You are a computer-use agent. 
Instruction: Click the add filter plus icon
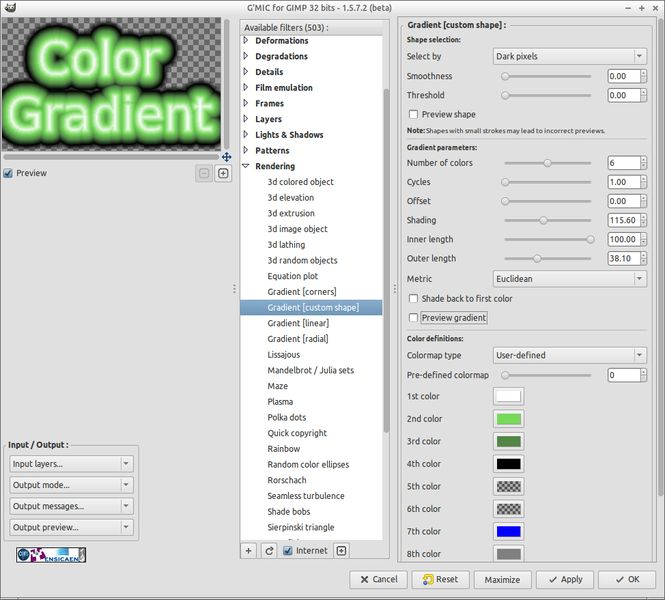point(249,551)
